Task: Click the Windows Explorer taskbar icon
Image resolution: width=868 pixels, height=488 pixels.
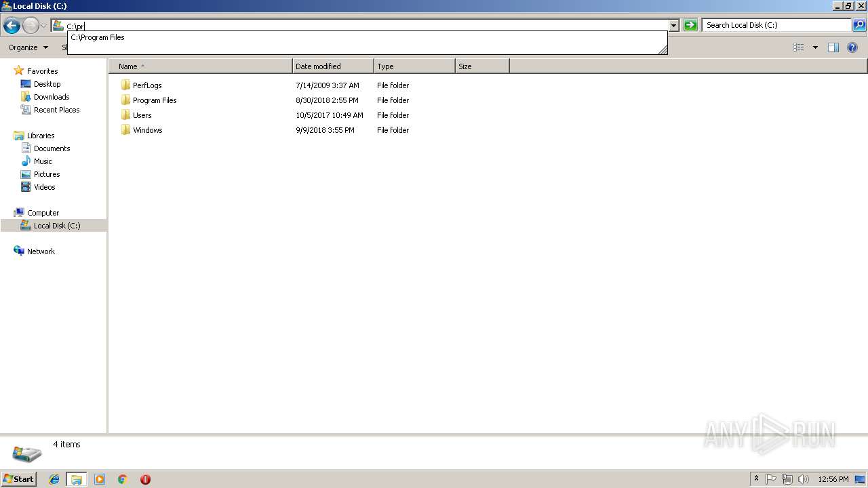Action: coord(77,479)
